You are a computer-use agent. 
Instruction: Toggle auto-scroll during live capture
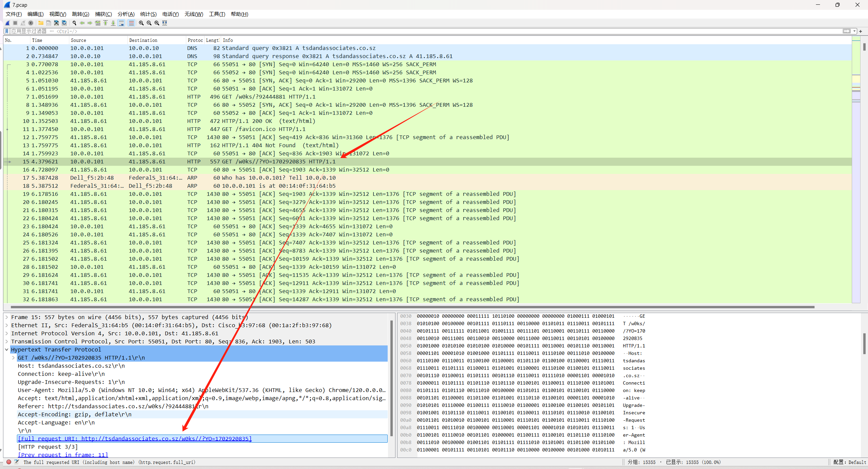121,23
